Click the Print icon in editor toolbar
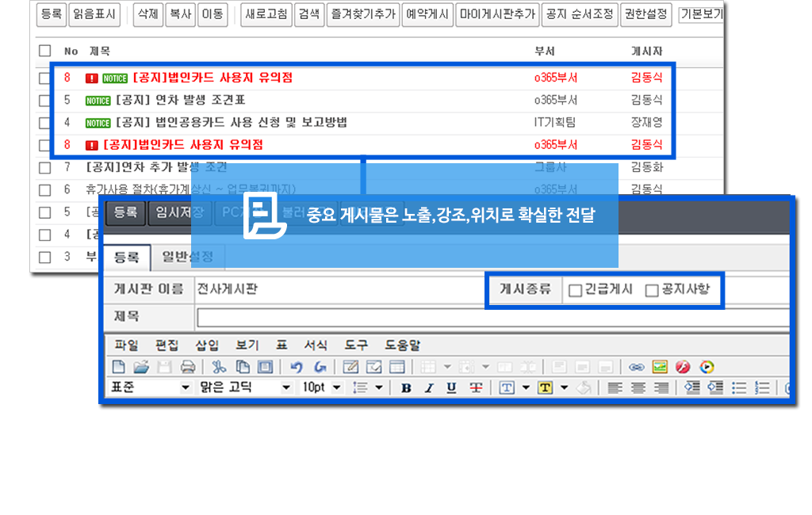 188,367
